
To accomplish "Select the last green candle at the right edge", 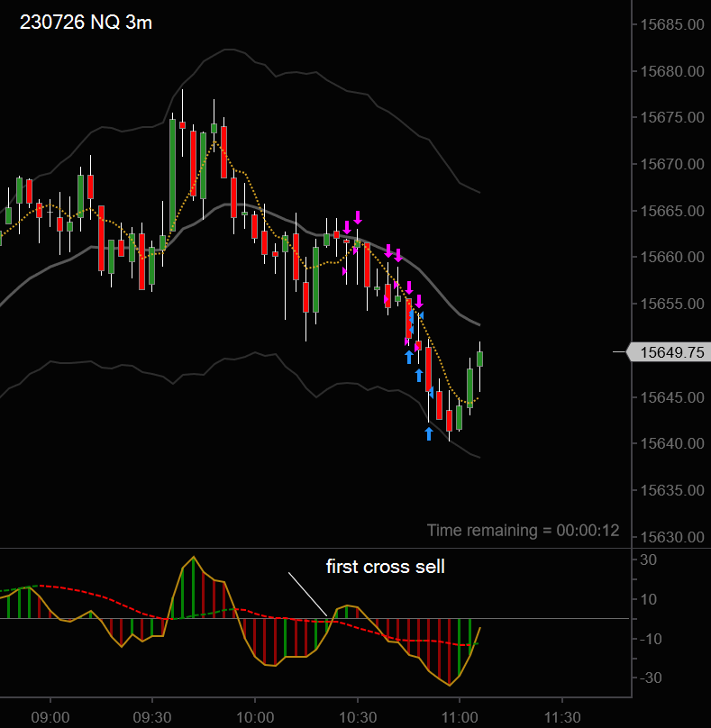I will (479, 359).
